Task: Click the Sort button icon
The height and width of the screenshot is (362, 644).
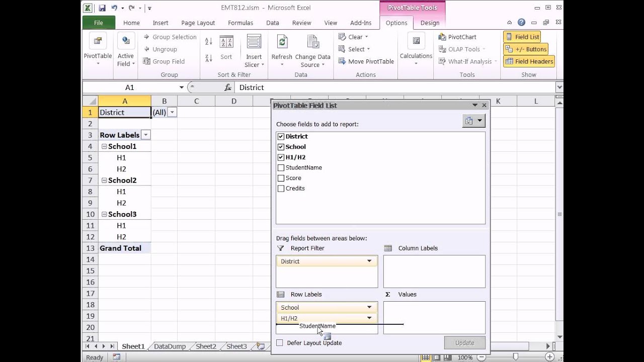Action: [x=226, y=42]
